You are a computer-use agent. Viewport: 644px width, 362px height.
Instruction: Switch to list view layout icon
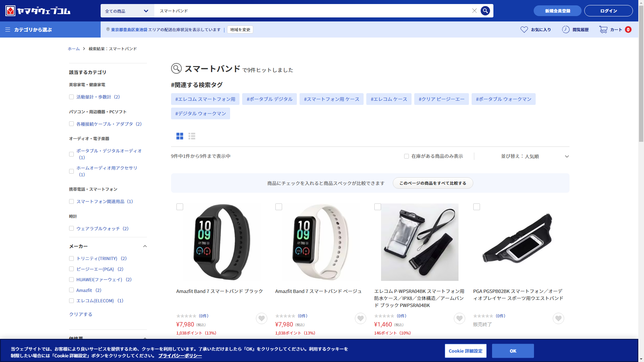click(192, 136)
